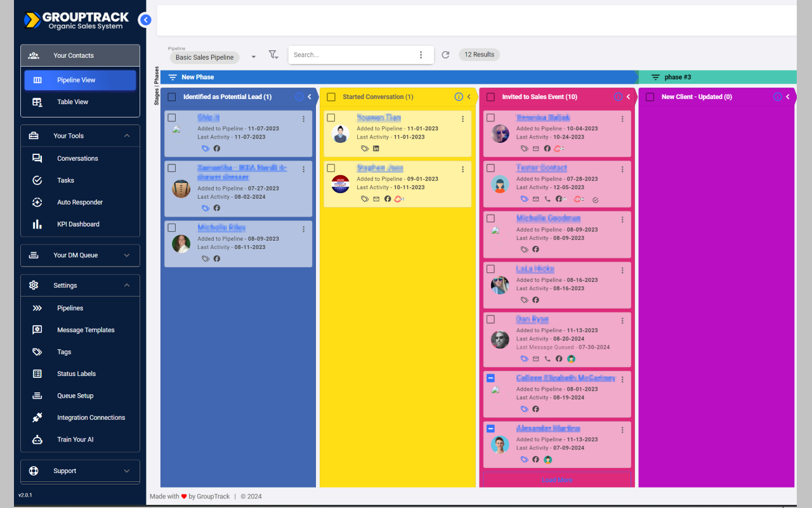Click the teal phase #3 header bar
The image size is (812, 508).
point(717,77)
